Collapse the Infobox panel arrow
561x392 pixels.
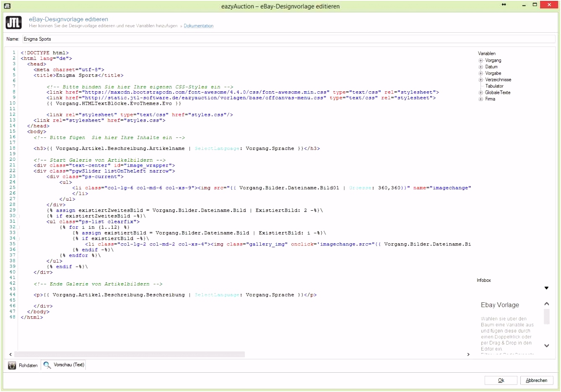(x=546, y=288)
